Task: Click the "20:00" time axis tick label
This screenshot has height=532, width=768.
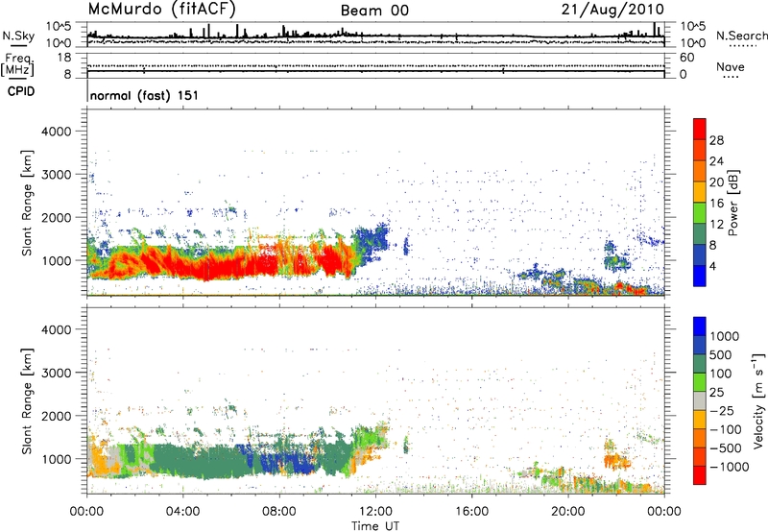Action: pyautogui.click(x=568, y=512)
